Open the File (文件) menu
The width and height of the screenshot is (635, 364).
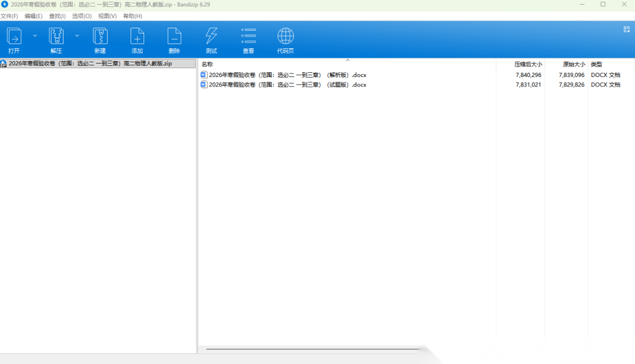coord(9,16)
